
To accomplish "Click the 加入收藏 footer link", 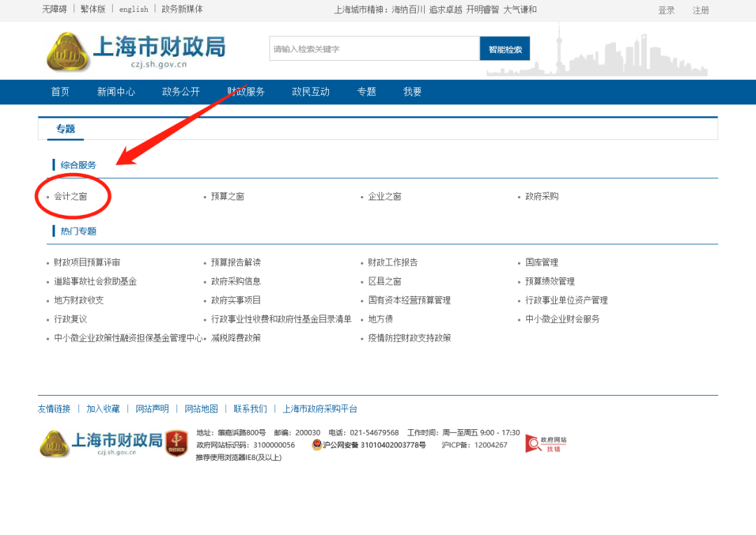I will pos(103,409).
